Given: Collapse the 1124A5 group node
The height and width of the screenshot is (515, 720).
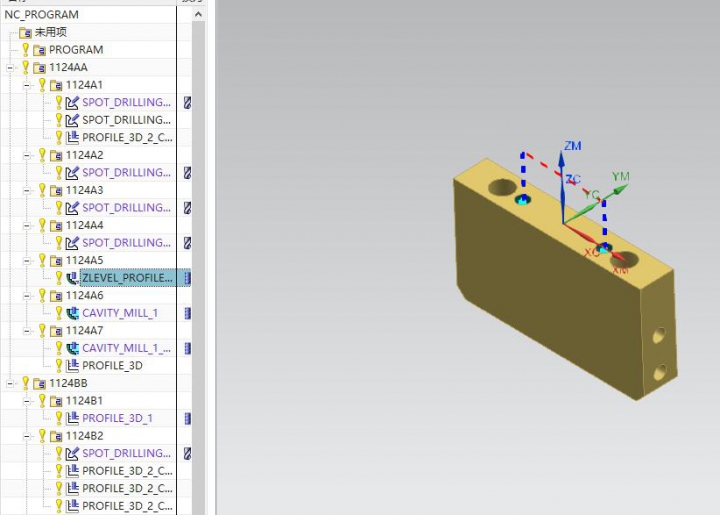Looking at the screenshot, I should coord(27,260).
